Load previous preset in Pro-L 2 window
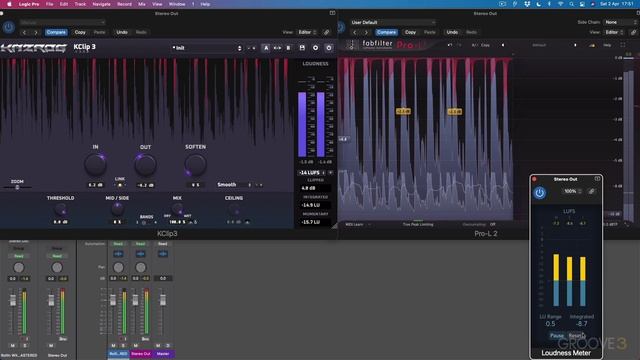This screenshot has height=360, width=640. point(355,32)
